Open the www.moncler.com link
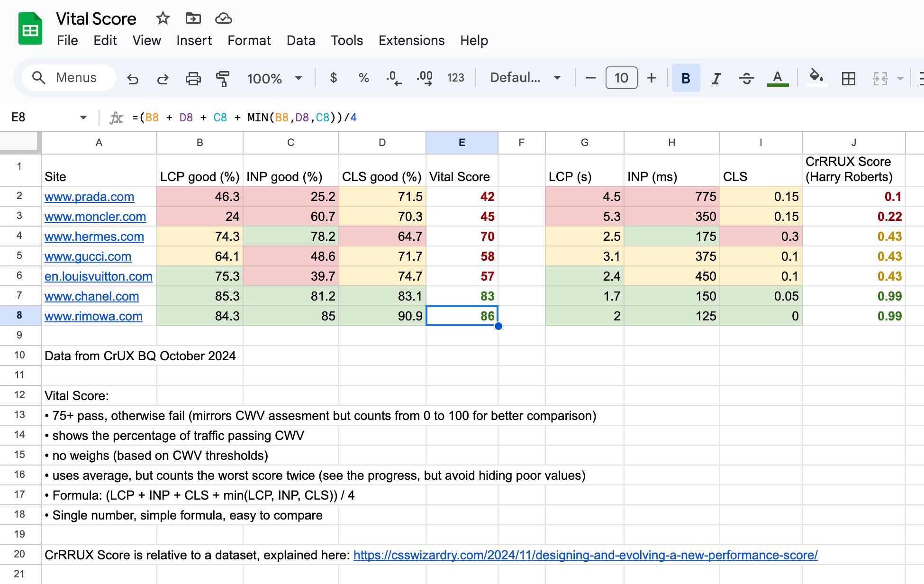Screen dimensions: 924x584 tap(95, 217)
